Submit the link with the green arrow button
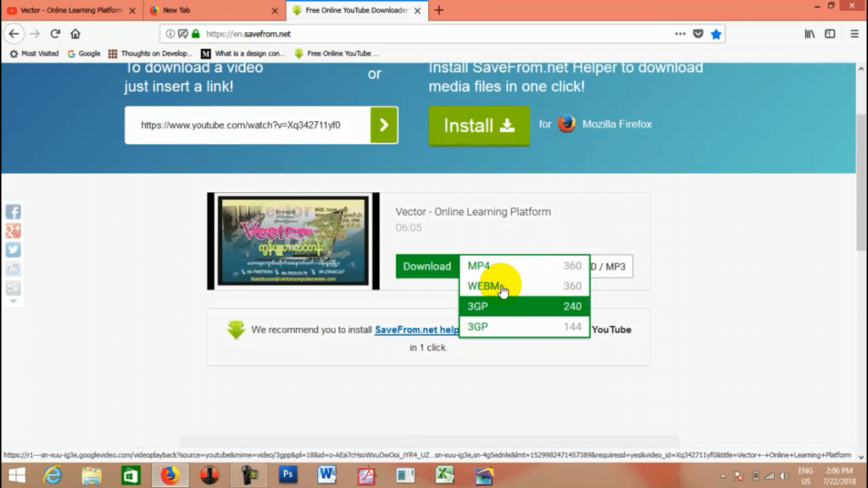This screenshot has height=488, width=868. pos(384,125)
